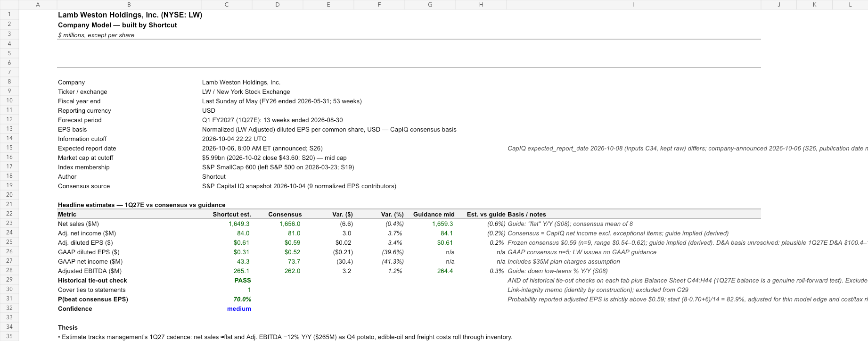Screen dimensions: 868x341
Task: Select the adj. EPS consensus '$0.59'
Action: click(293, 243)
